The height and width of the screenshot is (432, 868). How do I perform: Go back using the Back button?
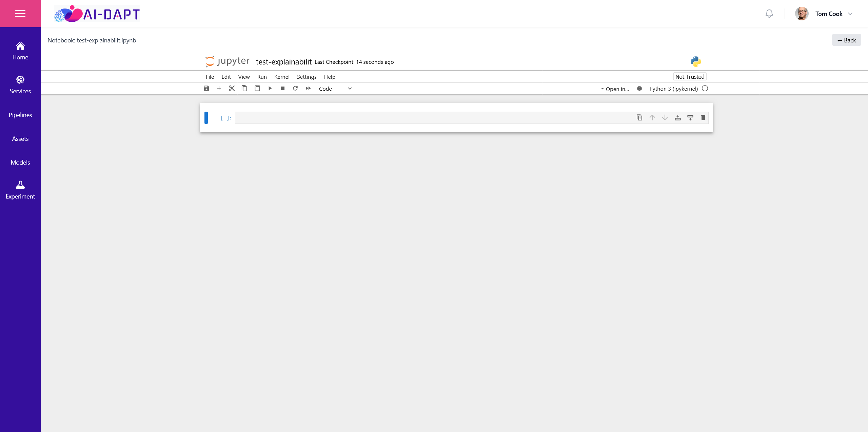(x=847, y=40)
